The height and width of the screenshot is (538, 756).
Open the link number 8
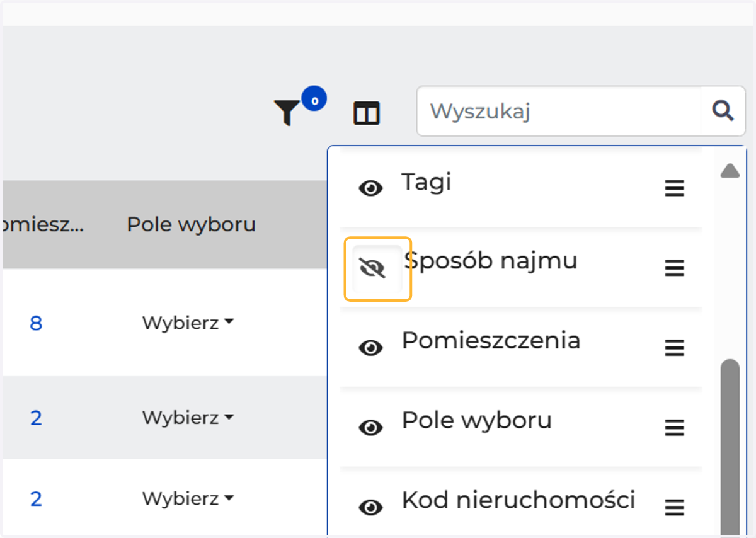point(36,323)
